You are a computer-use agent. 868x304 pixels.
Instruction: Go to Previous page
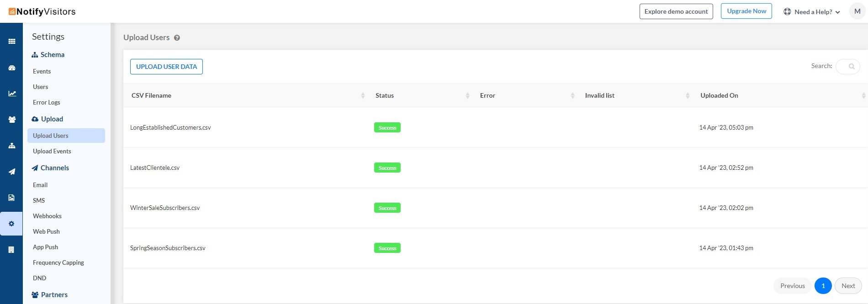793,286
